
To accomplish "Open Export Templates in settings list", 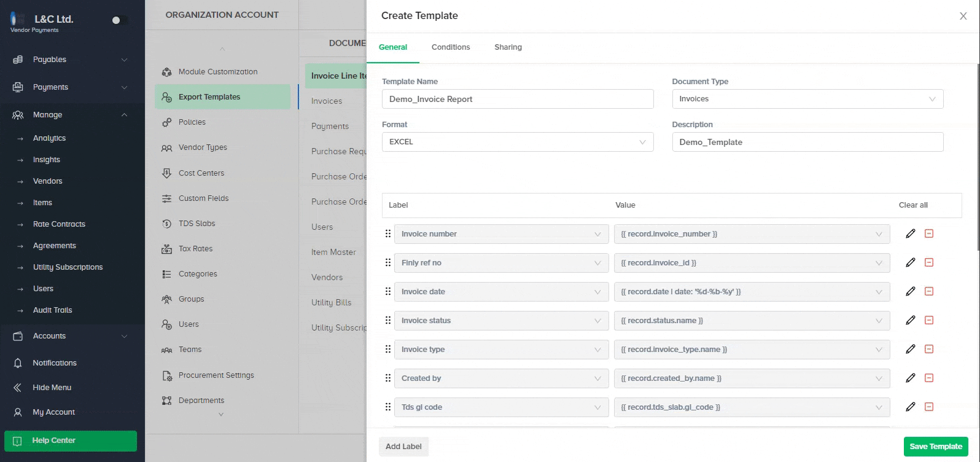I will coord(222,97).
